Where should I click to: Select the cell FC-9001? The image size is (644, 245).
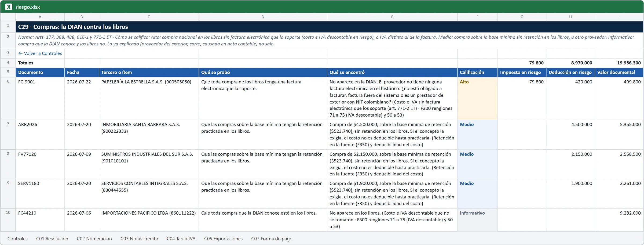(40, 98)
